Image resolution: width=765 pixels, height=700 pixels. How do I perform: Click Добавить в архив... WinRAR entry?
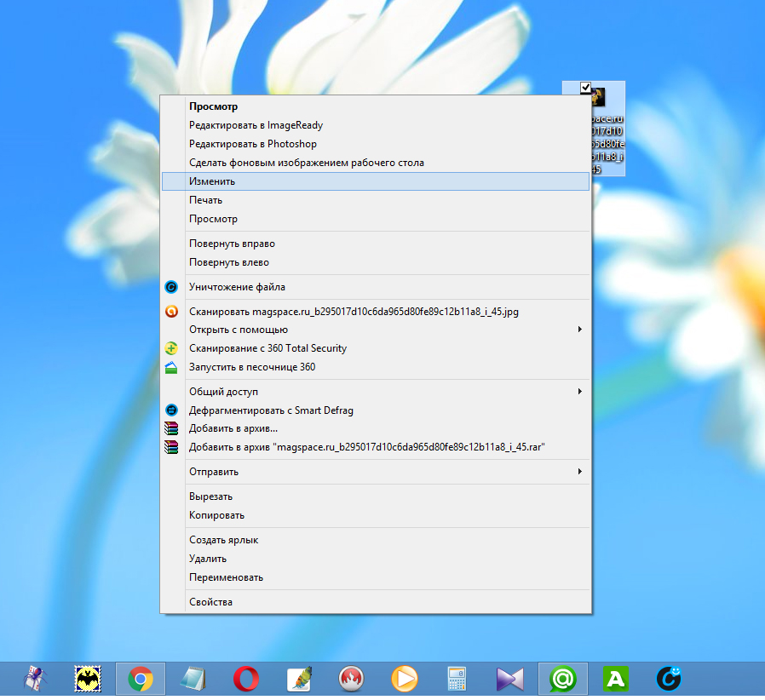click(x=233, y=428)
